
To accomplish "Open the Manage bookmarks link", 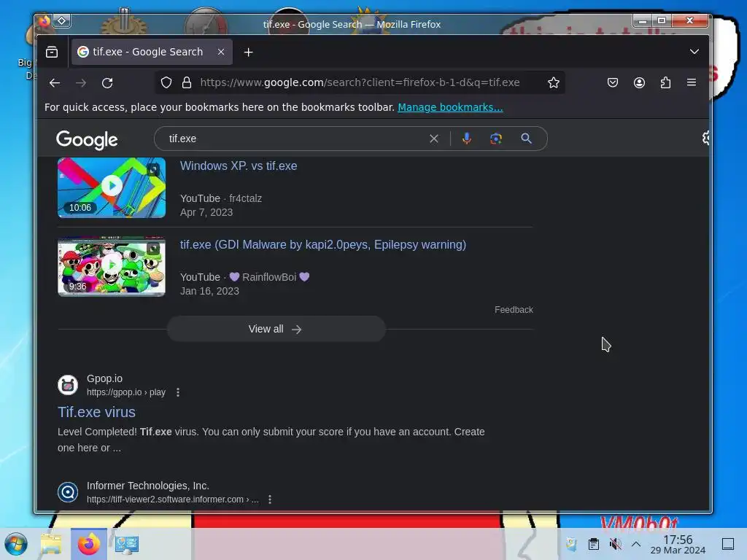I will coord(450,107).
